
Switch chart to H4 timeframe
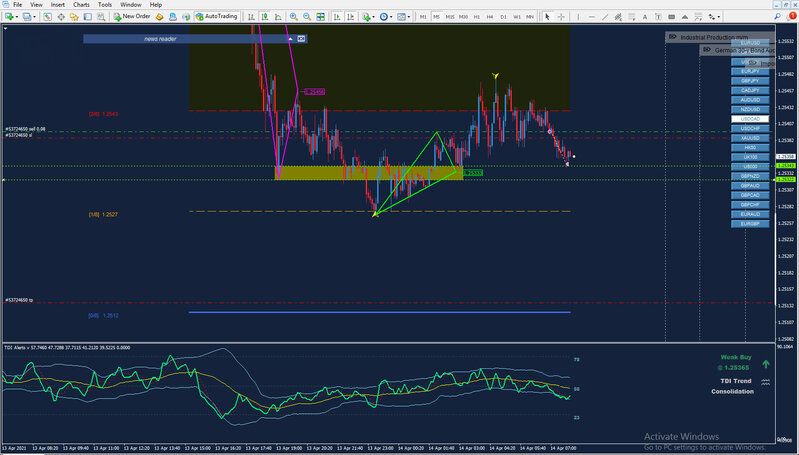click(x=490, y=17)
